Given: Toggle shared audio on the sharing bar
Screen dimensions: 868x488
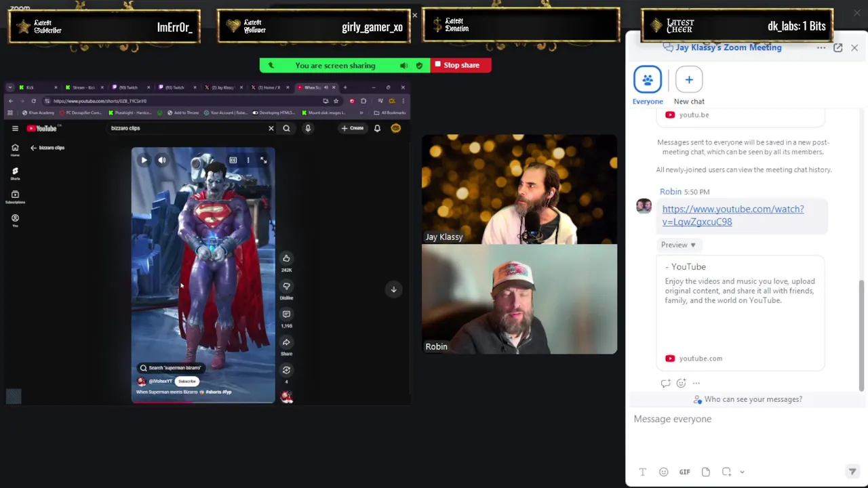Looking at the screenshot, I should pyautogui.click(x=403, y=66).
